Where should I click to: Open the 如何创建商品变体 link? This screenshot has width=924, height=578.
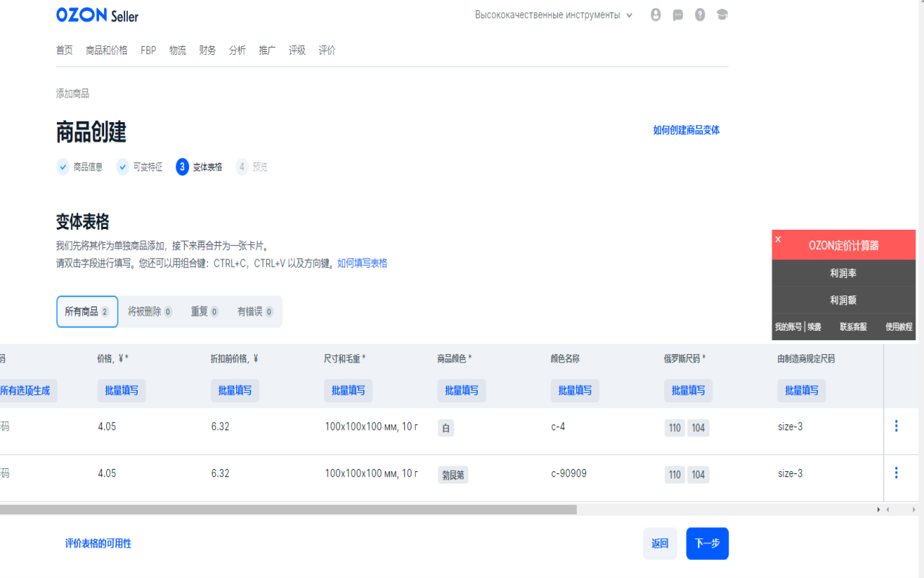point(685,130)
